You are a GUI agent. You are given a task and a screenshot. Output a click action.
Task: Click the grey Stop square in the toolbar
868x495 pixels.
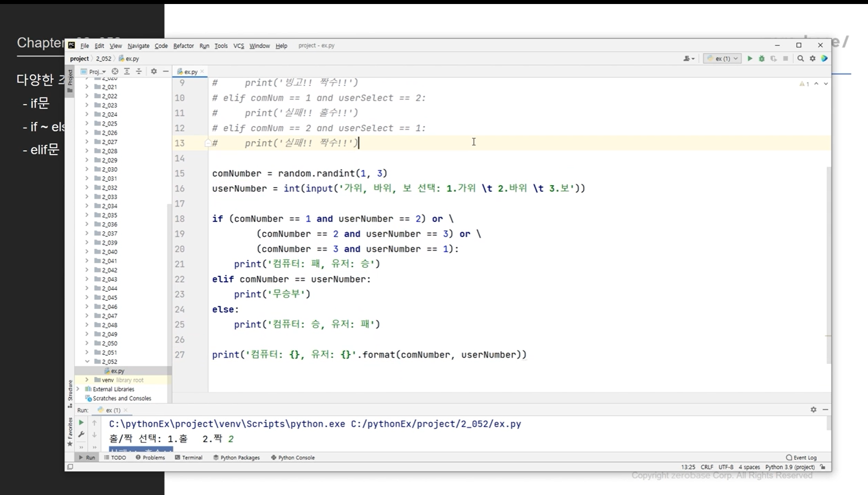[x=785, y=59]
